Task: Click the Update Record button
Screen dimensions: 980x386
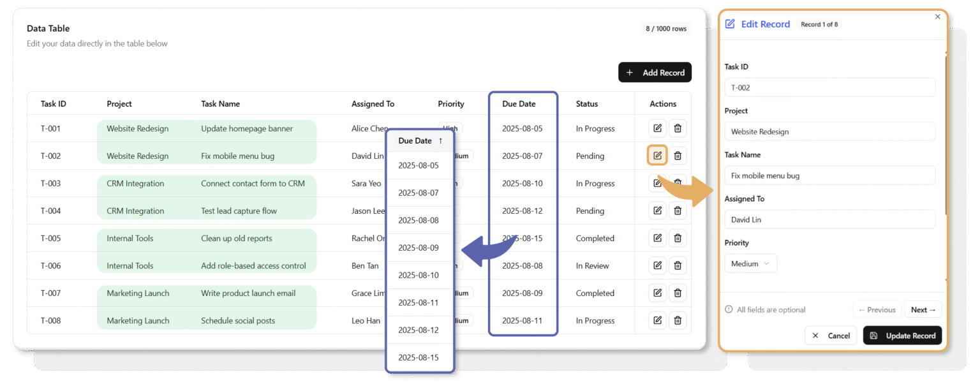Action: coord(902,336)
